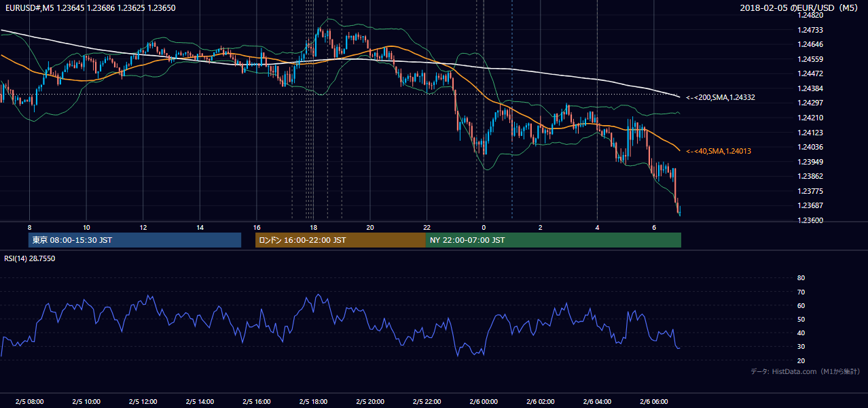Click price axis value 1.24297
Screen dimensions: 868x408
tap(810, 103)
